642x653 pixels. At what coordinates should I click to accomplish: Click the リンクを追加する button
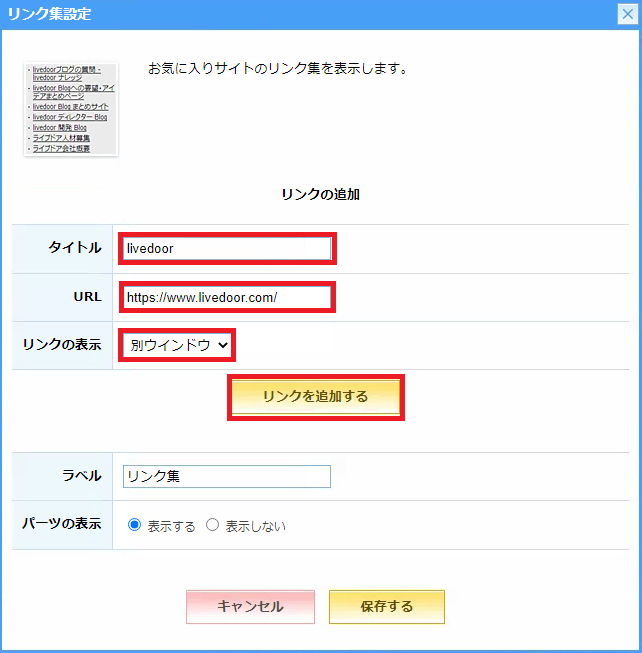point(316,397)
